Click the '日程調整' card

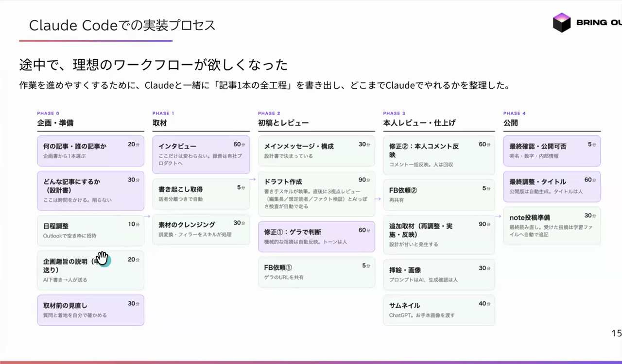[x=91, y=231]
